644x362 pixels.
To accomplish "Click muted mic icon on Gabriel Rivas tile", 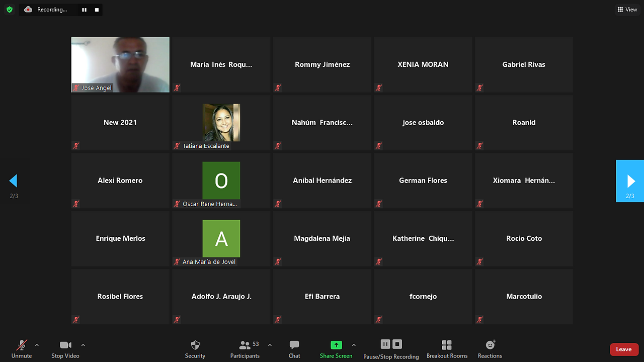I will (x=479, y=87).
